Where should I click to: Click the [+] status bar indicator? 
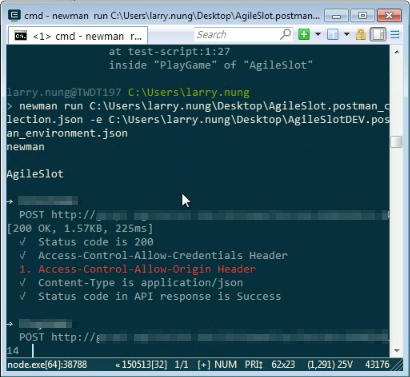tap(204, 364)
